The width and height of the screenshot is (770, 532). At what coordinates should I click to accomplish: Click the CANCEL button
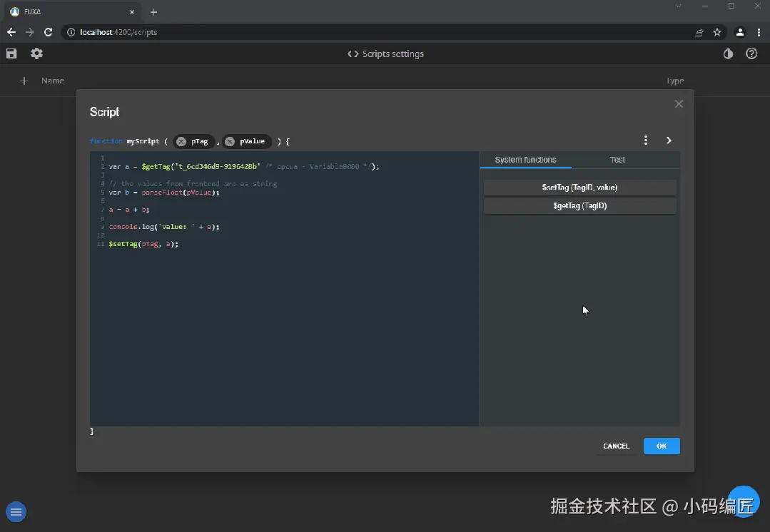pyautogui.click(x=617, y=446)
